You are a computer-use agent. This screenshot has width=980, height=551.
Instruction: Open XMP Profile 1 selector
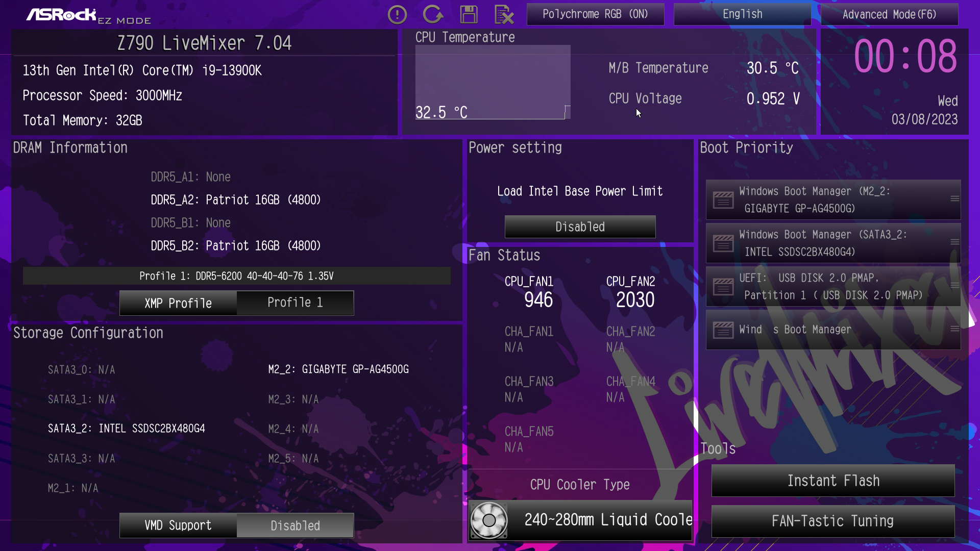click(295, 303)
